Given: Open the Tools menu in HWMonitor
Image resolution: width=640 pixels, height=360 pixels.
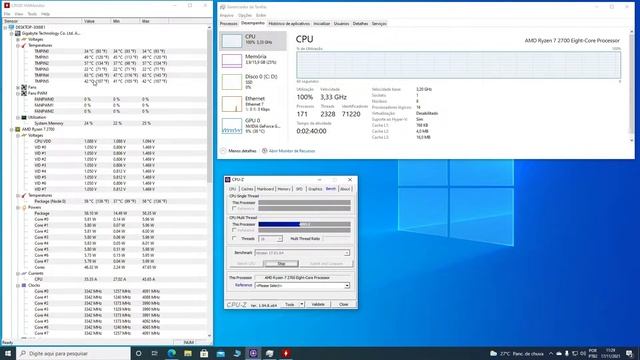Looking at the screenshot, I should [x=32, y=14].
